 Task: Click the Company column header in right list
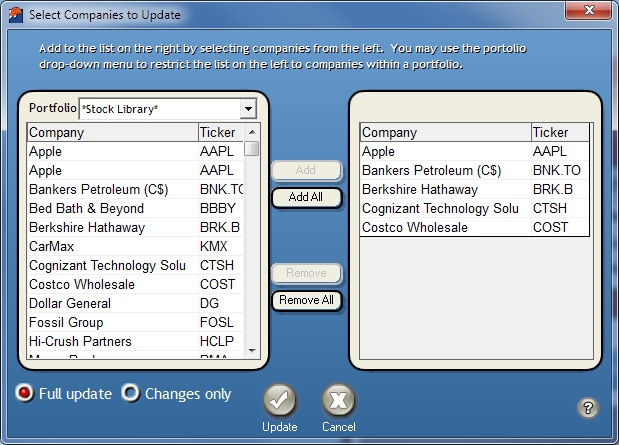point(446,132)
